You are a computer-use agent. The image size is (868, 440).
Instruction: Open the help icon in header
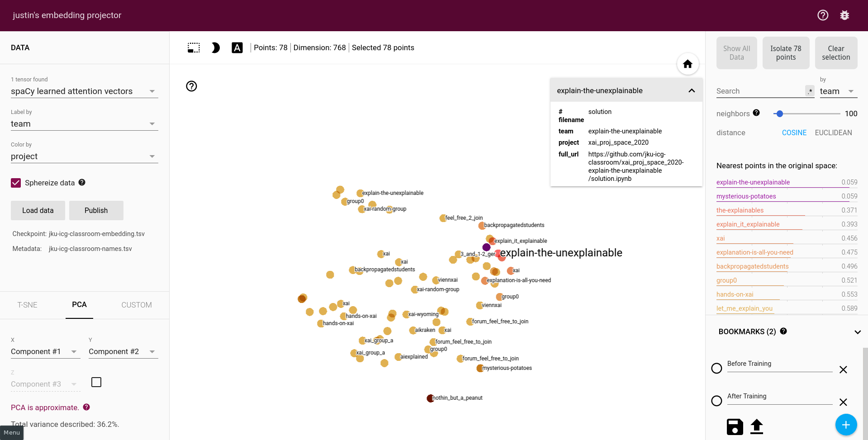pyautogui.click(x=823, y=15)
